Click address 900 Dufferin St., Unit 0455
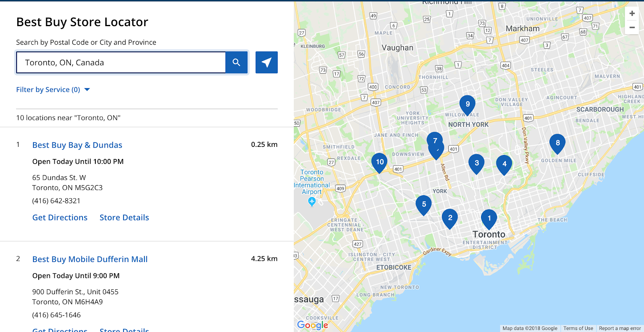Screen dimensions: 644x332 [x=75, y=292]
